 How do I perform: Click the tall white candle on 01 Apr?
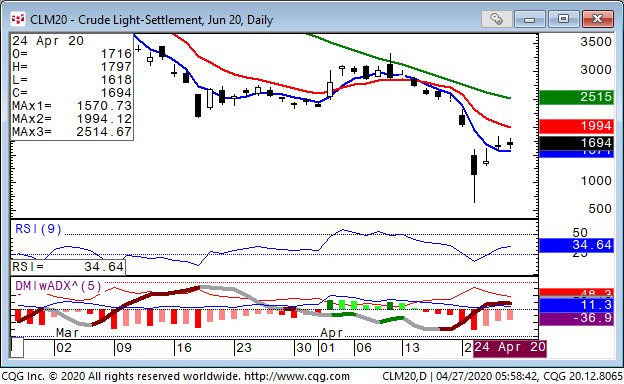click(x=330, y=86)
